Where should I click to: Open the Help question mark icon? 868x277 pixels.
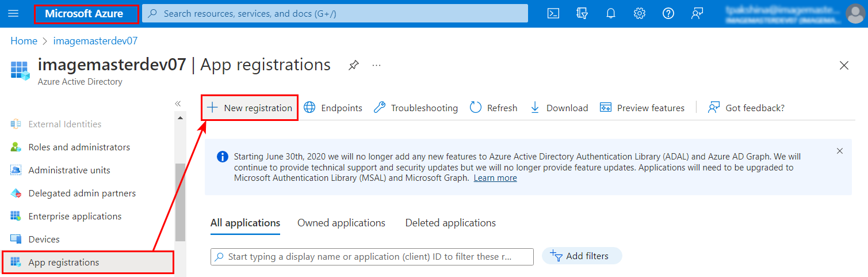pyautogui.click(x=668, y=13)
